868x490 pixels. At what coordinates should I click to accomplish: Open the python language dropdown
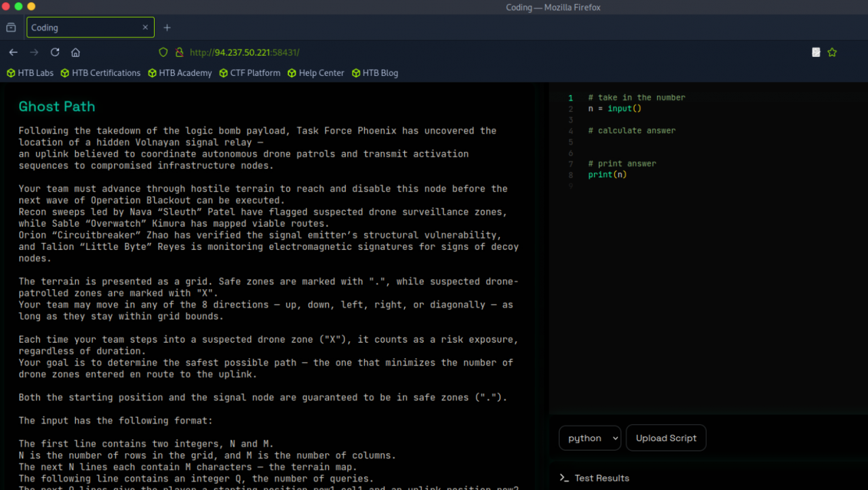click(589, 438)
